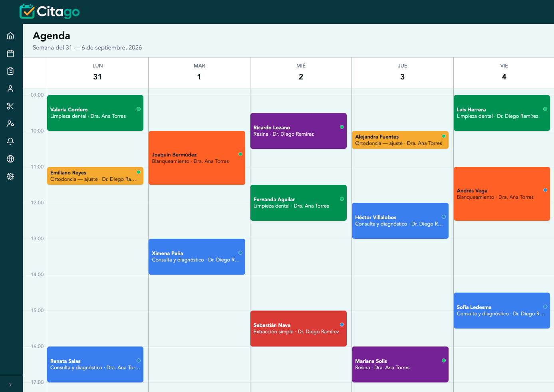Click the Agenda page heading
The width and height of the screenshot is (554, 392).
pos(52,36)
